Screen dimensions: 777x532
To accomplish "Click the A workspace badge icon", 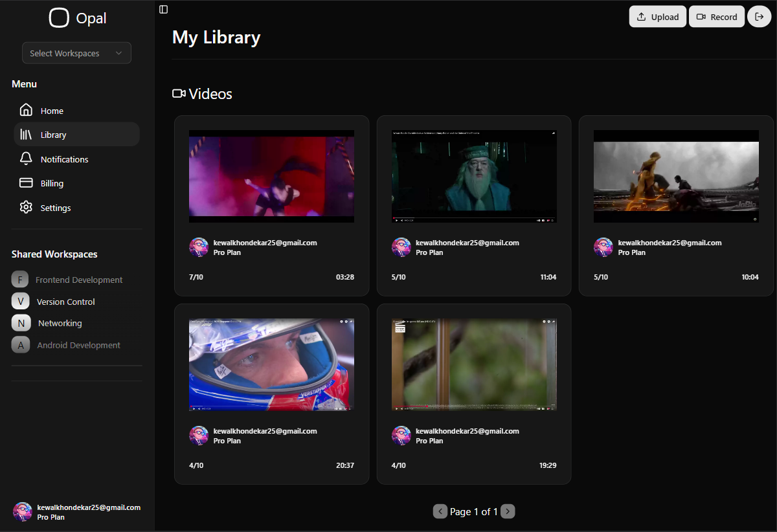I will click(21, 345).
